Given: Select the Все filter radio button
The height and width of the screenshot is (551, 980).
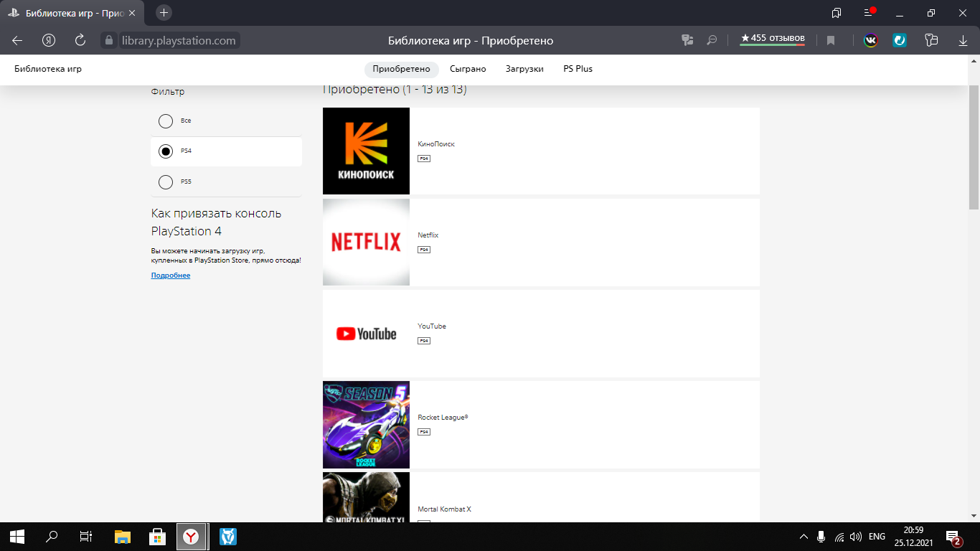Looking at the screenshot, I should point(166,121).
